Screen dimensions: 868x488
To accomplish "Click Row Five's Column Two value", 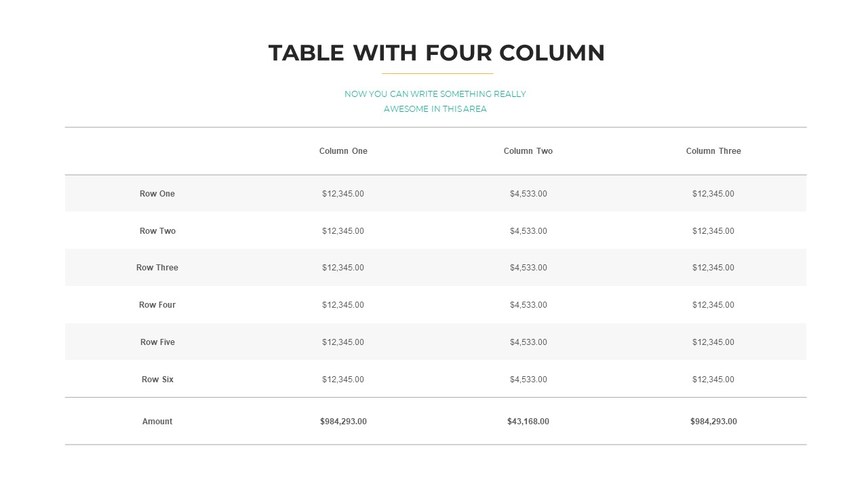I will [x=528, y=342].
